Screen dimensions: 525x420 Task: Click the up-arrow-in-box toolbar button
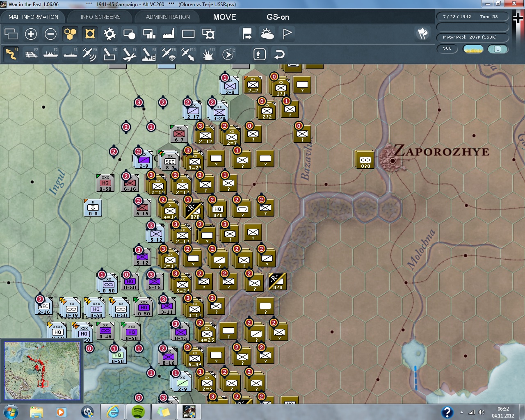pos(259,54)
